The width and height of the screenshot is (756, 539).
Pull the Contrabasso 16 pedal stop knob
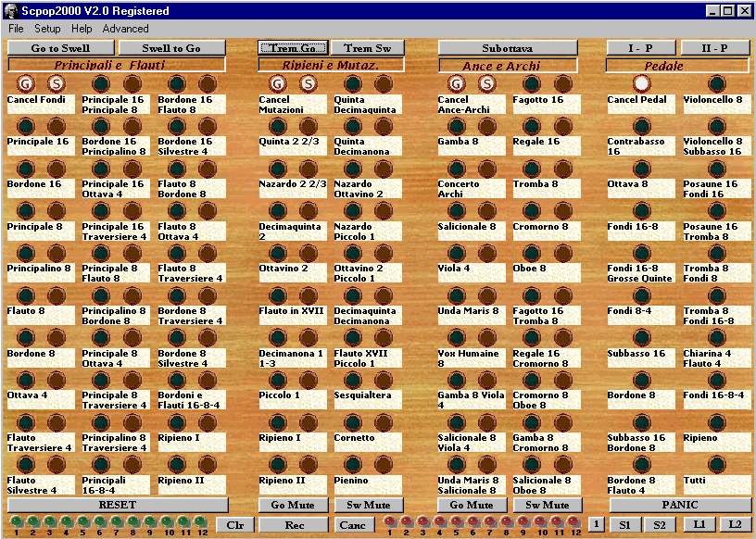coord(641,127)
